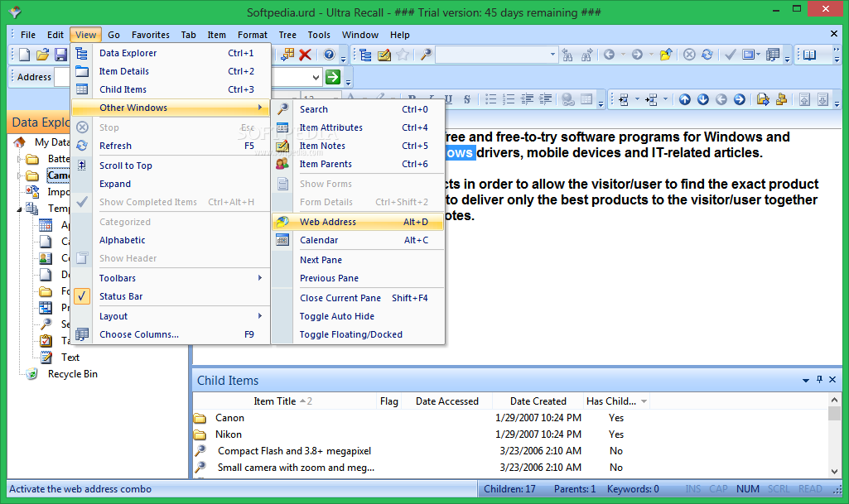
Task: Select Refresh in the View menu
Action: 171,146
